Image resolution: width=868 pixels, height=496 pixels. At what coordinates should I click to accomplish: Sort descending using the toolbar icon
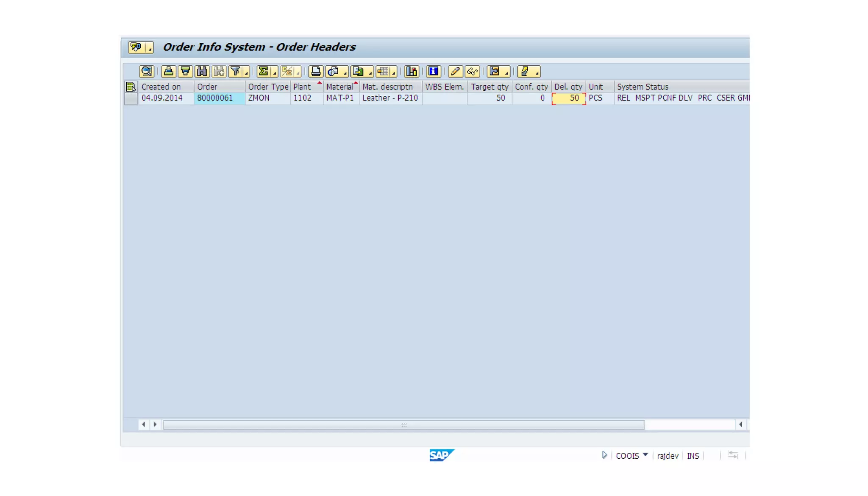[x=185, y=71]
